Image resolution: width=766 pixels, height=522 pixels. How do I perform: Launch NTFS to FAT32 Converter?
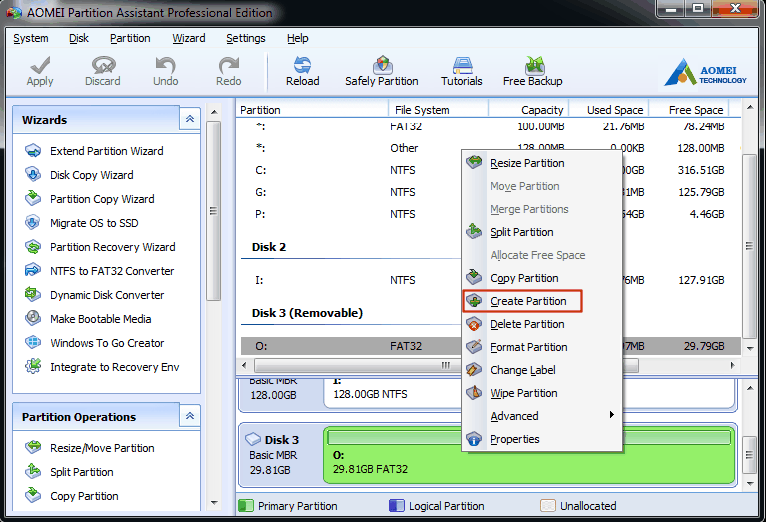pos(112,271)
